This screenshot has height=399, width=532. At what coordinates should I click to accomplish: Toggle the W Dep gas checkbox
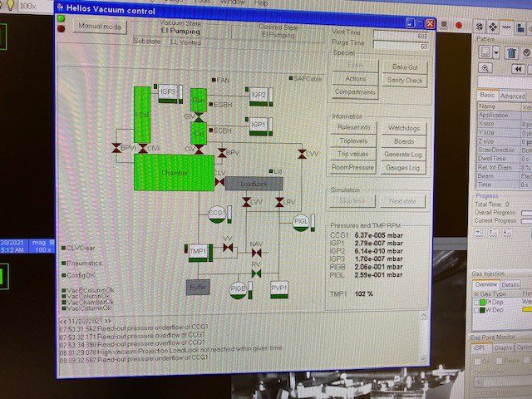(x=476, y=310)
